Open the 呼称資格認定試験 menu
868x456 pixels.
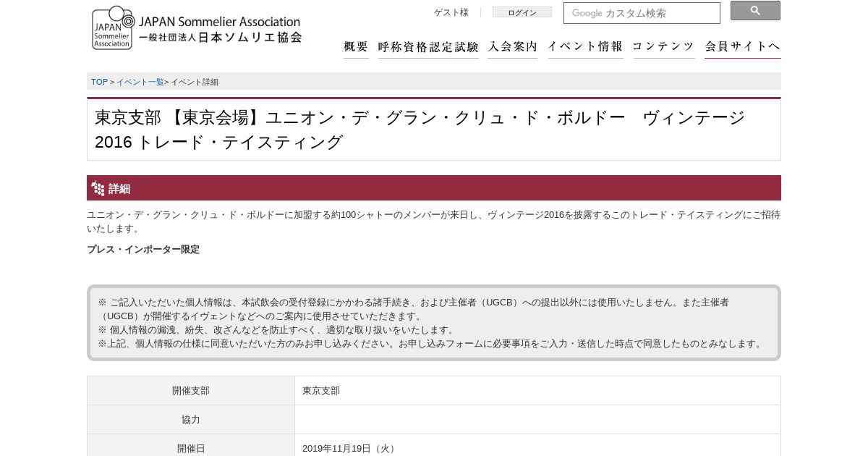click(x=428, y=46)
